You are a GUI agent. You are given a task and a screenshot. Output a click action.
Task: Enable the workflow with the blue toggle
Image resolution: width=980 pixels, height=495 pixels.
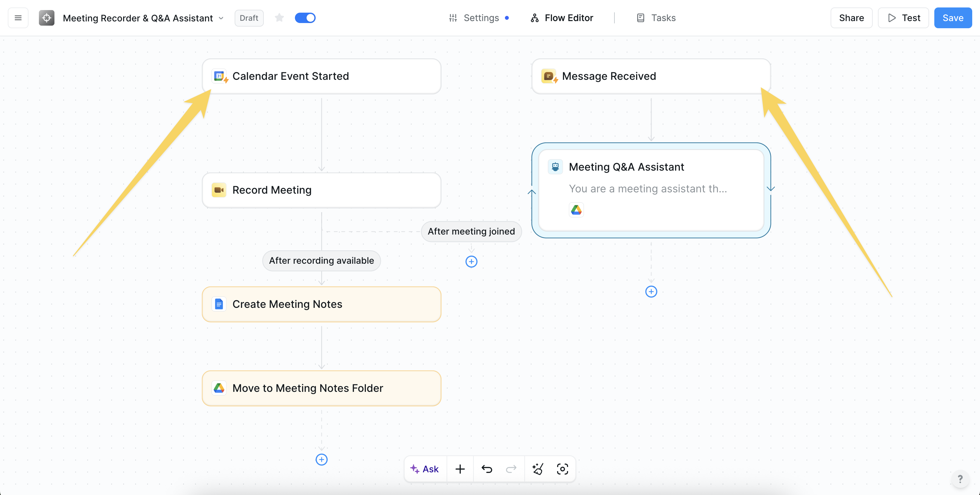click(x=305, y=18)
